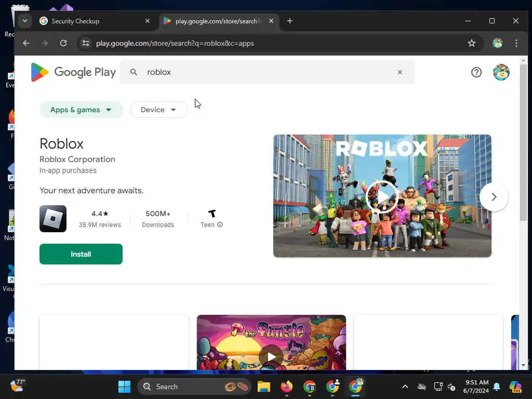Click the Google Play logo
Screen dimensions: 532x399
(x=73, y=72)
